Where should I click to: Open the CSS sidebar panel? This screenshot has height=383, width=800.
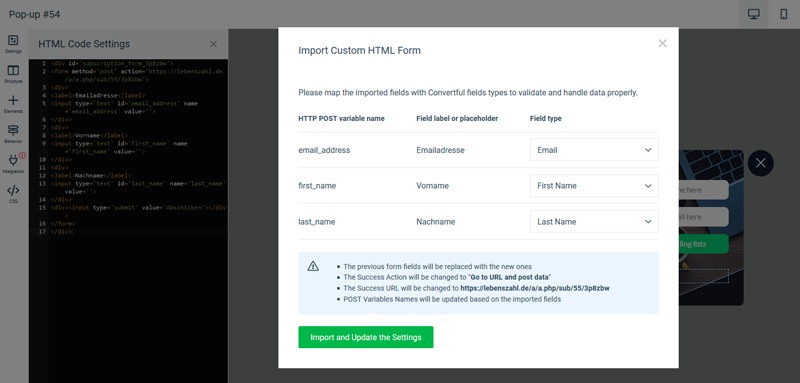click(x=13, y=194)
